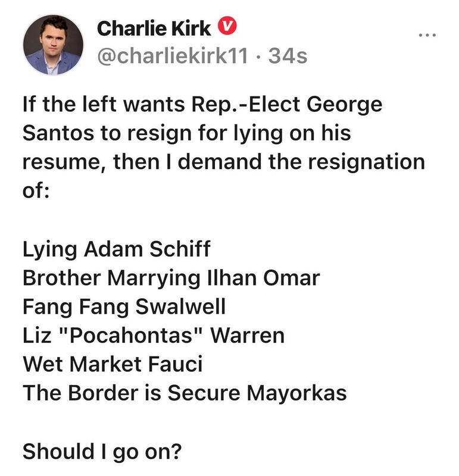Open the three-dot more options menu
The width and height of the screenshot is (459, 476).
pos(427,35)
